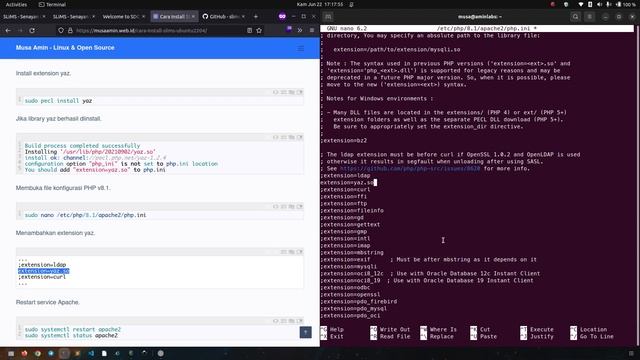640x360 pixels.
Task: Click the ;extension=bz2 line in nano
Action: (344, 140)
